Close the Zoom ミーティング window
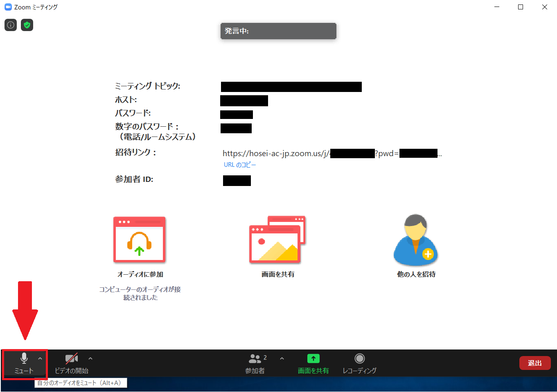Image resolution: width=557 pixels, height=392 pixels. [545, 7]
